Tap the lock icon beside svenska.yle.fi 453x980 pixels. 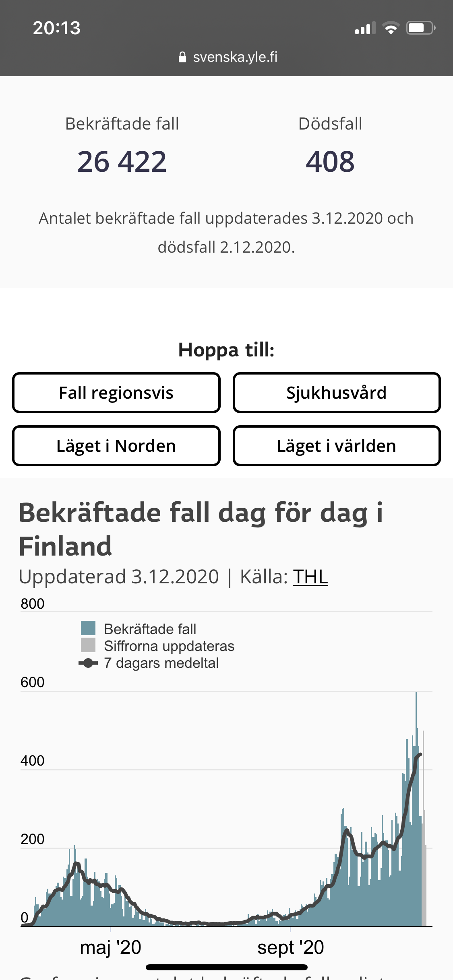[x=182, y=57]
